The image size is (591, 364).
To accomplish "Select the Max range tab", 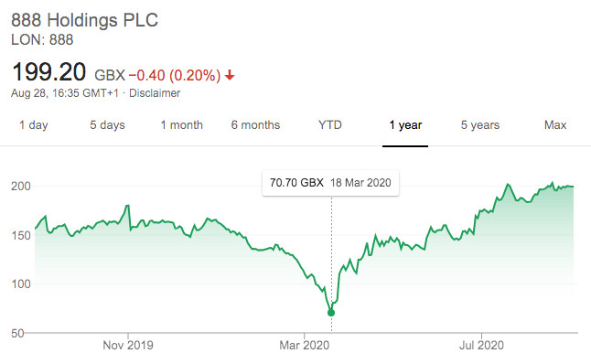I will point(555,125).
